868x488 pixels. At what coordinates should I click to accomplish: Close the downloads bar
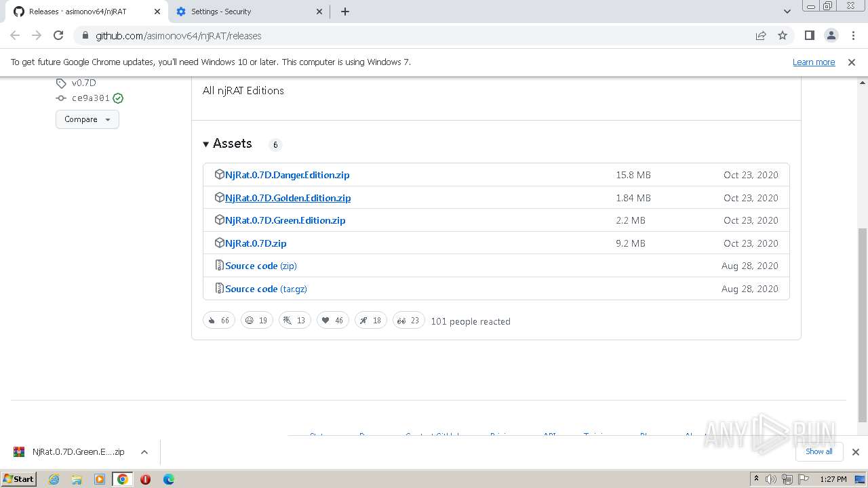click(x=855, y=452)
